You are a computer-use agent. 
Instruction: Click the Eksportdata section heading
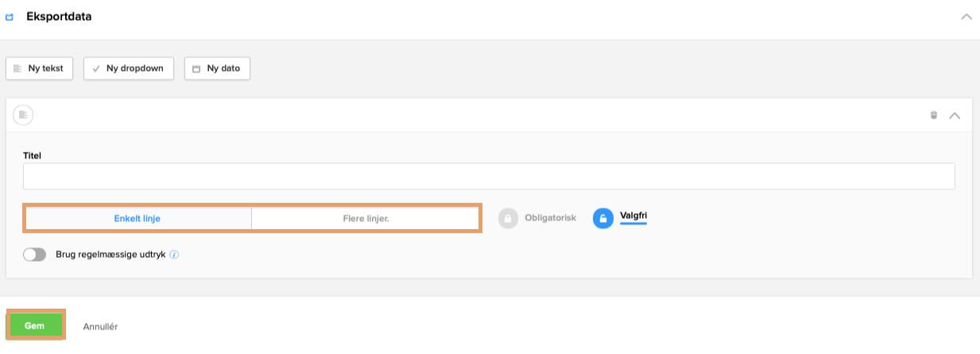tap(59, 17)
